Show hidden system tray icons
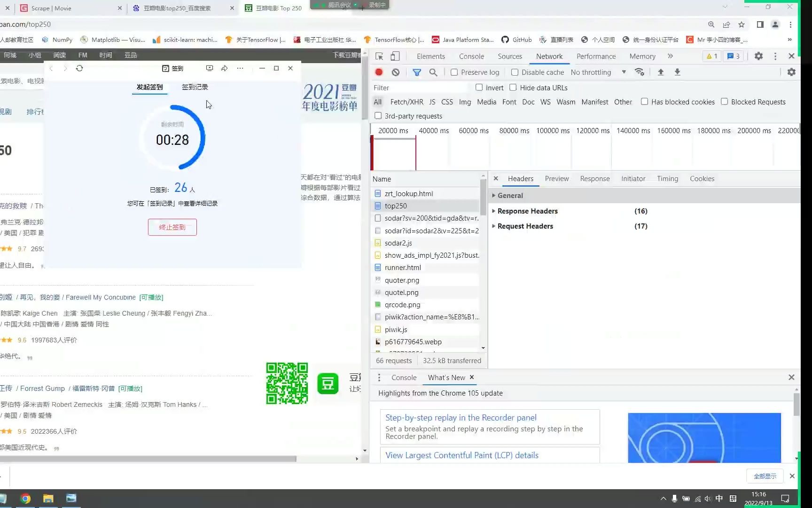The image size is (812, 508). tap(663, 499)
